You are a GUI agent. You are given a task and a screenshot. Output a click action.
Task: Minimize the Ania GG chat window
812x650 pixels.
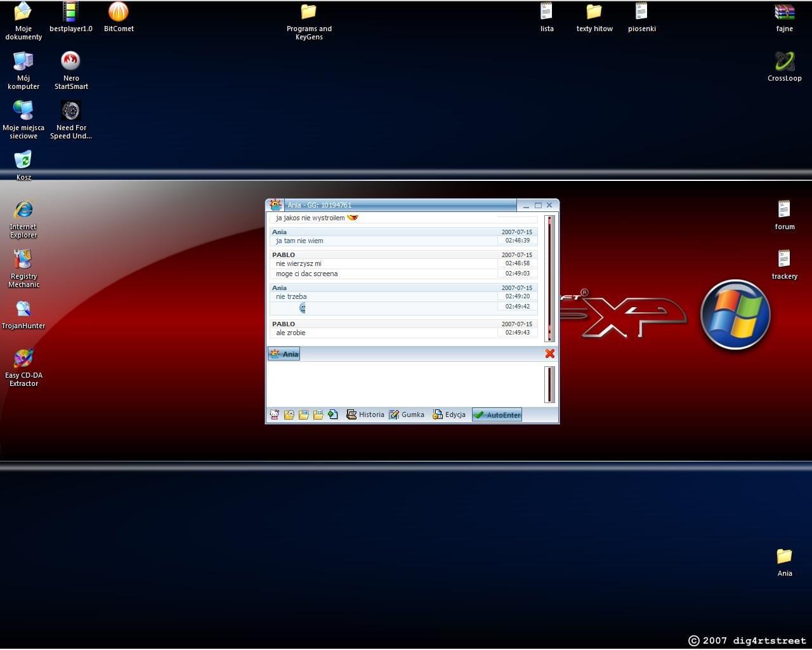click(526, 205)
